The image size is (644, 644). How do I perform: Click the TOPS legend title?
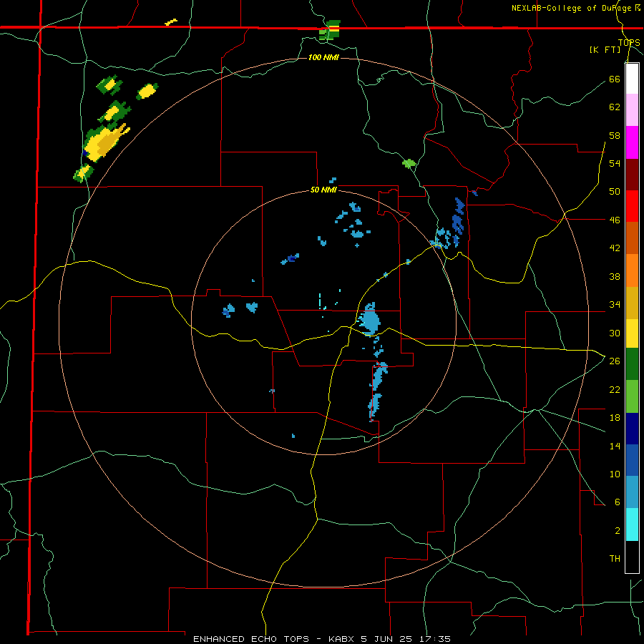[629, 42]
